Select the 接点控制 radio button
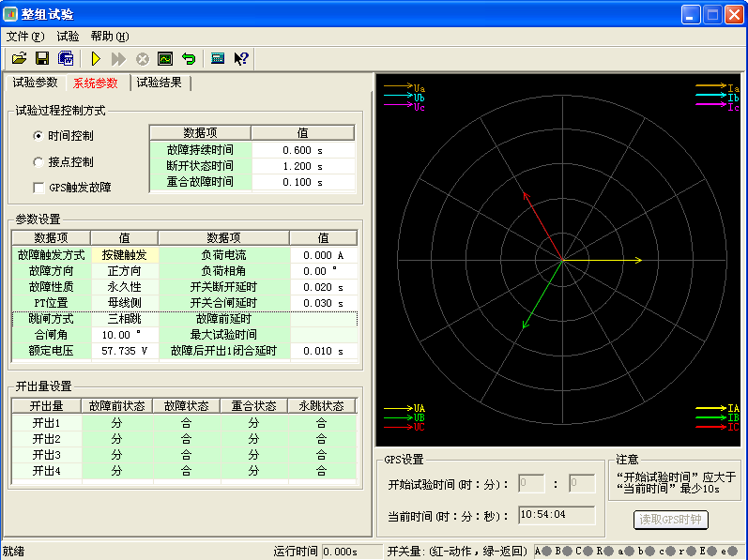This screenshot has width=748, height=560. point(38,161)
